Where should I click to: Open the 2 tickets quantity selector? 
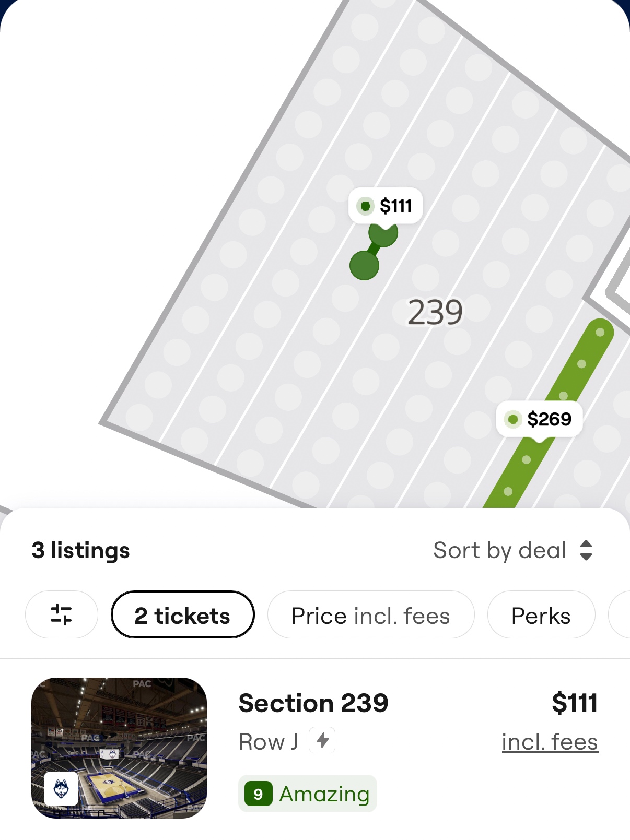[x=182, y=615]
